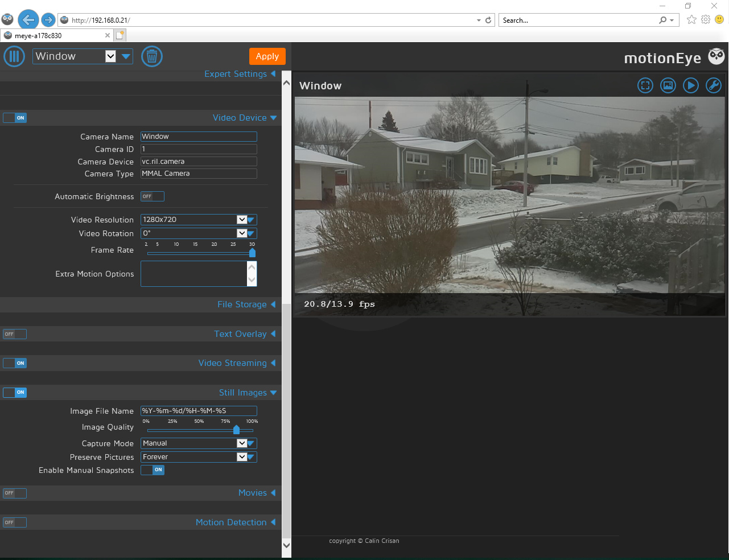
Task: Click the Image Quality slider handle
Action: point(236,430)
